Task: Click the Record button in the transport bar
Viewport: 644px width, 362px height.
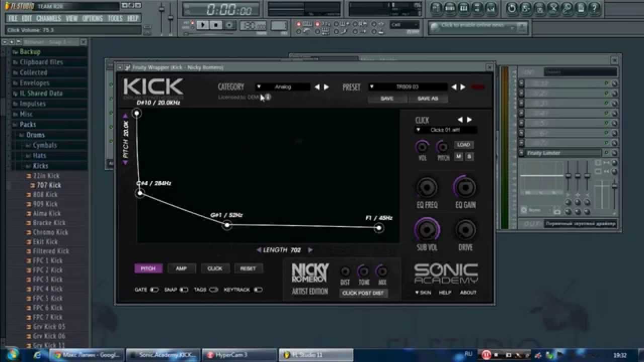Action: (x=229, y=25)
